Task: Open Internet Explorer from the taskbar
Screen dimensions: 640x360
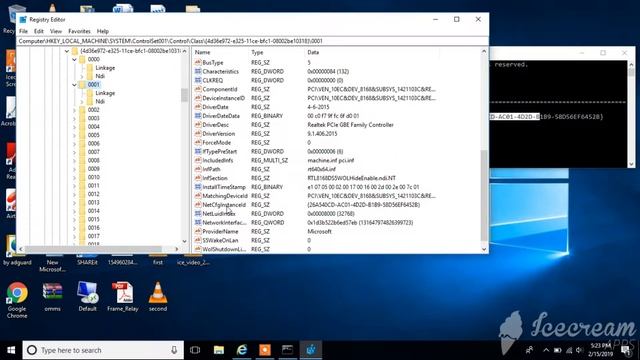Action: (x=242, y=350)
